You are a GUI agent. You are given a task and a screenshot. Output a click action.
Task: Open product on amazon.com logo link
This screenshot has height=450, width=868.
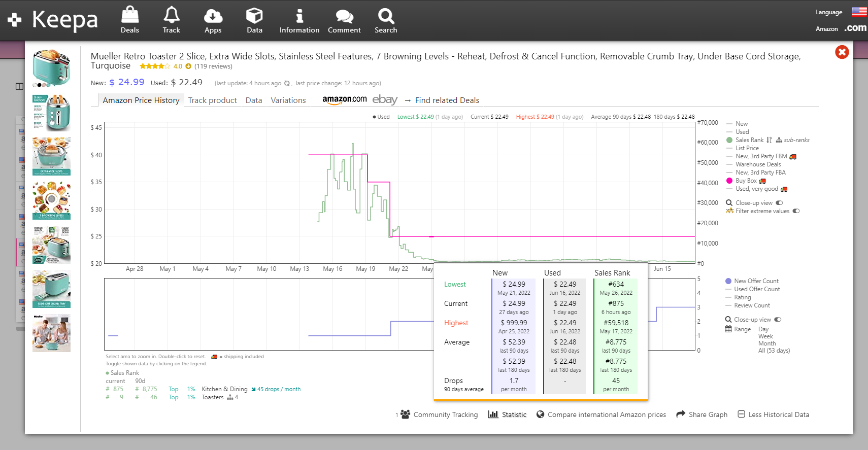(345, 100)
